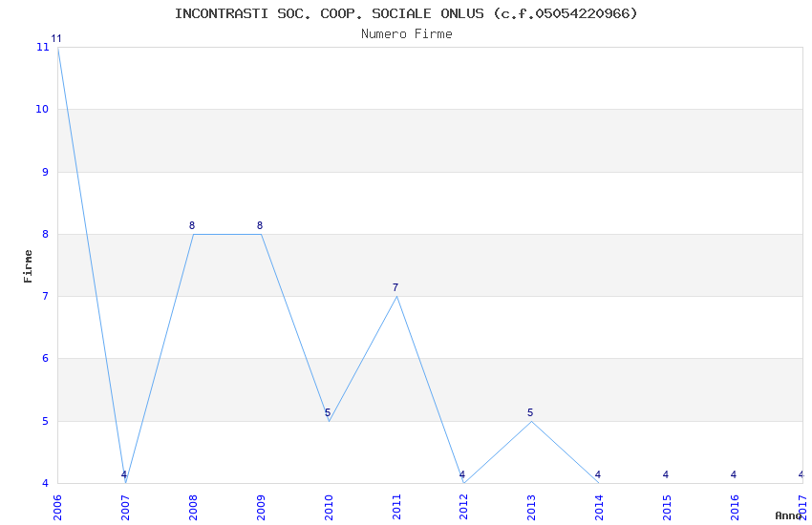This screenshot has height=525, width=812.
Task: Click y-axis tick value 6
Action: [46, 359]
